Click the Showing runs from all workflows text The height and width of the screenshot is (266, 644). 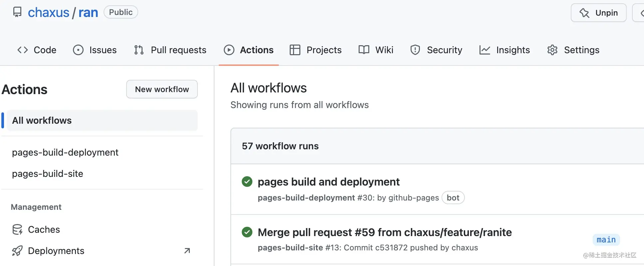[x=300, y=105]
